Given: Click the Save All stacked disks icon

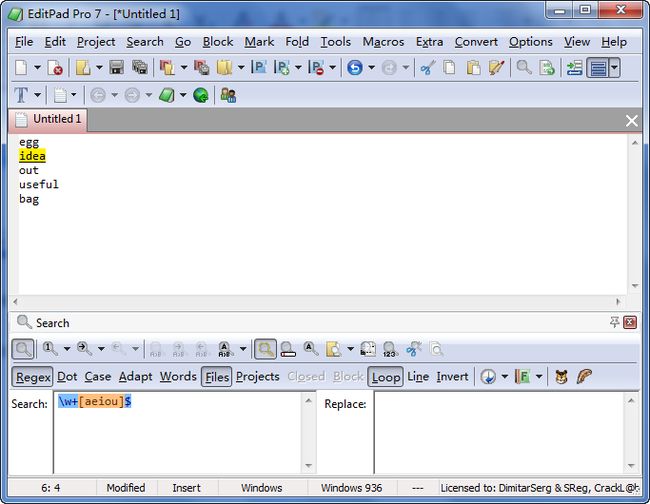Looking at the screenshot, I should pos(140,67).
